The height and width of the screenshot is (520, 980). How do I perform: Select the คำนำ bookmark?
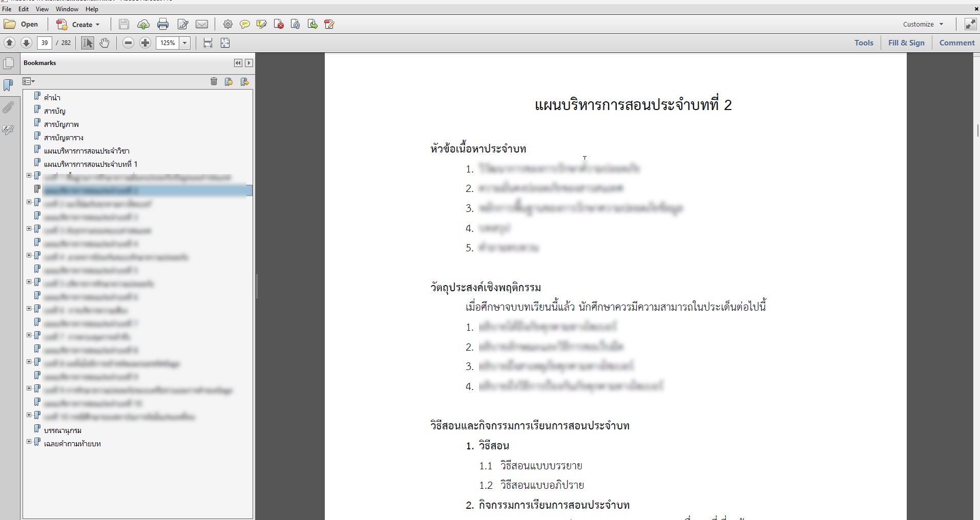pos(52,97)
